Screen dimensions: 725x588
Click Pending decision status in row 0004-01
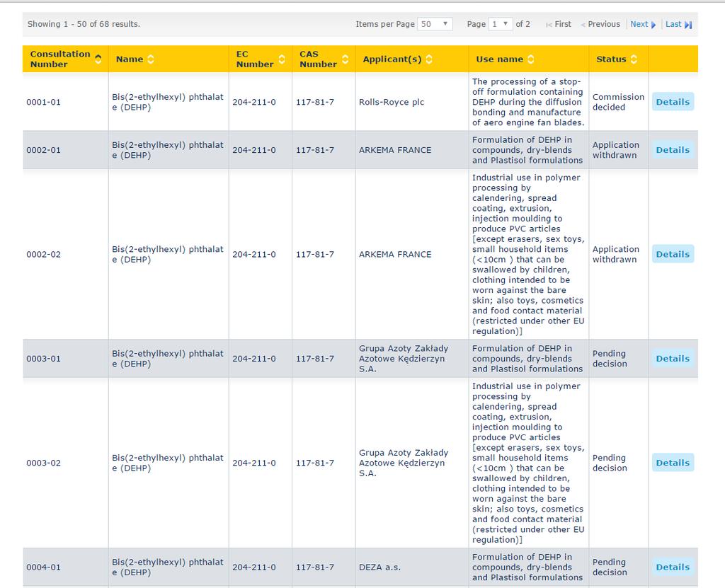click(610, 567)
